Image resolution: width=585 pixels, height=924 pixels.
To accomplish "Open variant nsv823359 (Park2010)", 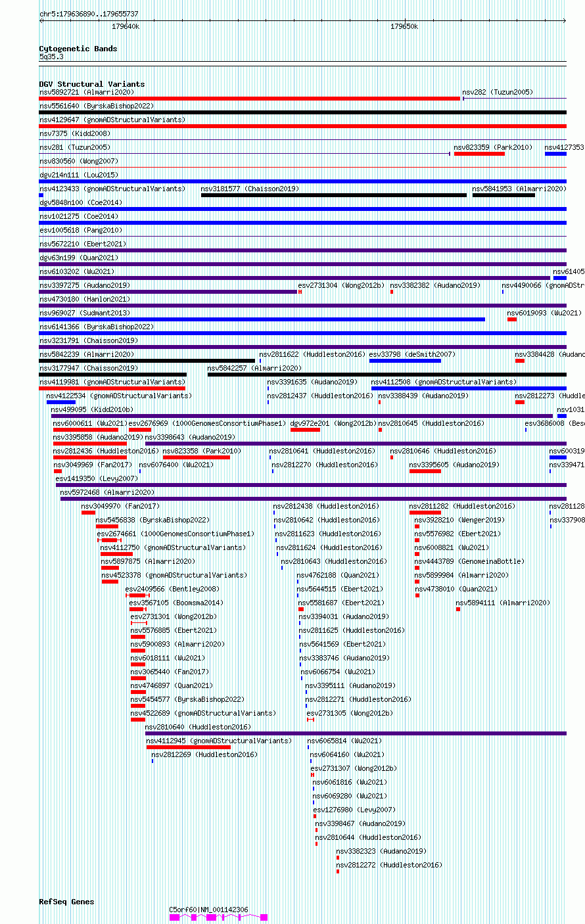I will tap(493, 147).
